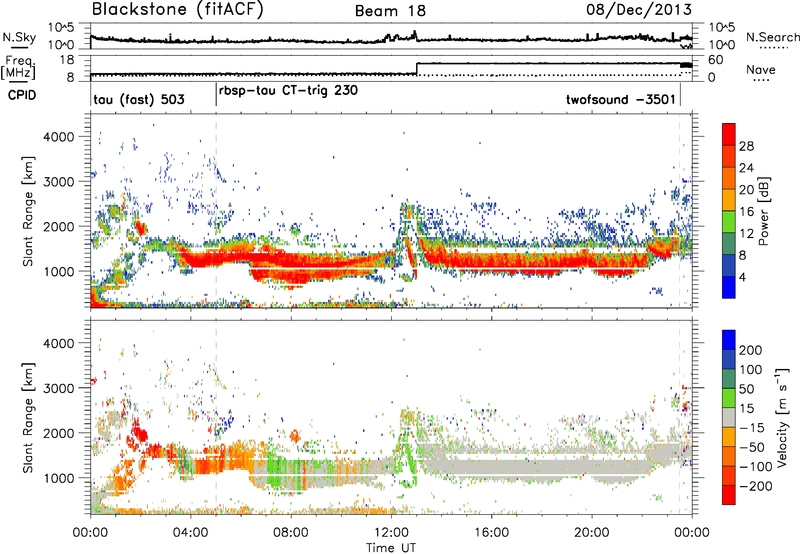Viewport: 800px width, 554px height.
Task: Click the 12:00 time axis label
Action: (x=391, y=533)
